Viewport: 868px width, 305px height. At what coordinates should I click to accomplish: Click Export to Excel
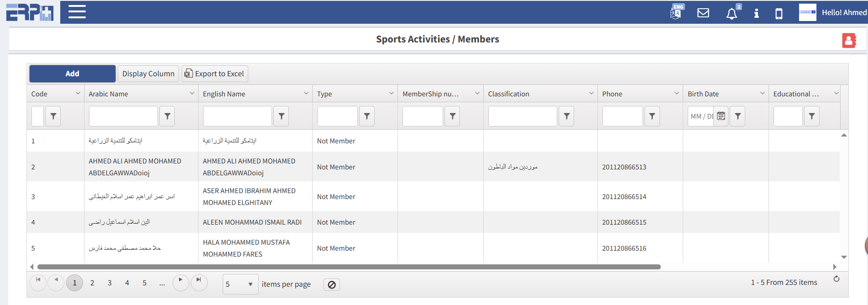(x=214, y=74)
